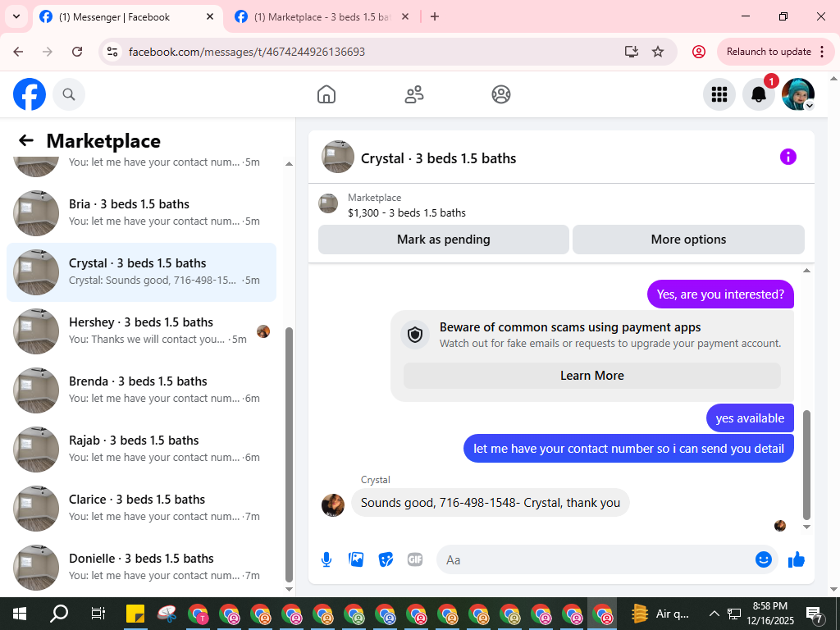Send a thumbs-up like
840x630 pixels.
797,559
